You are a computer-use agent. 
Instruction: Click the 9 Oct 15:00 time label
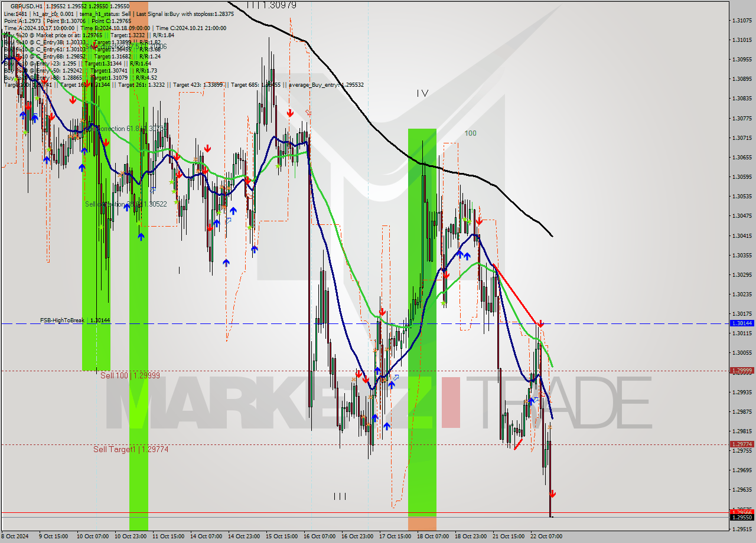(53, 537)
